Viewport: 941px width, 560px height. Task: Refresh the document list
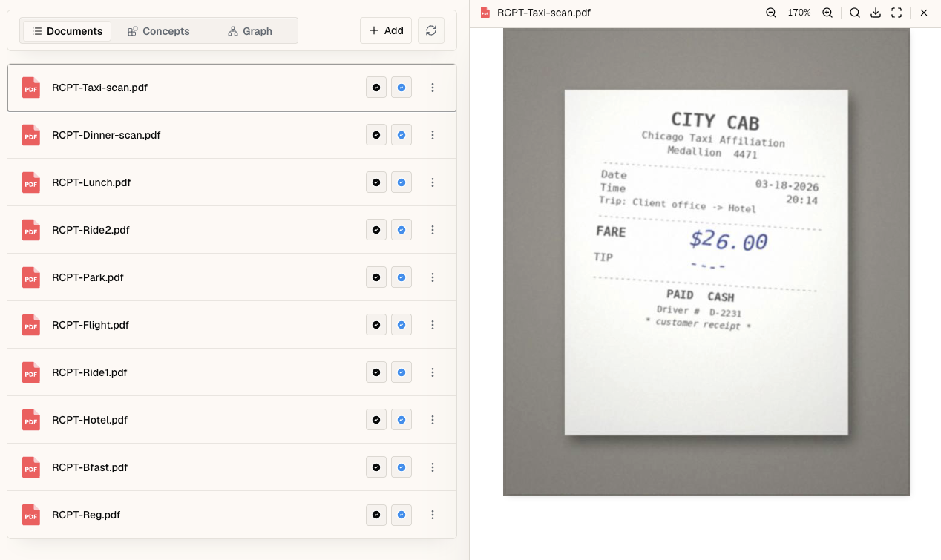(431, 30)
